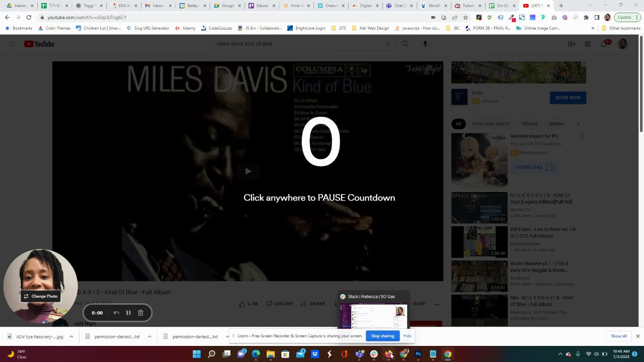Expand hidden bookmarks with double chevron
Screen dimensions: 644x362
593,28
